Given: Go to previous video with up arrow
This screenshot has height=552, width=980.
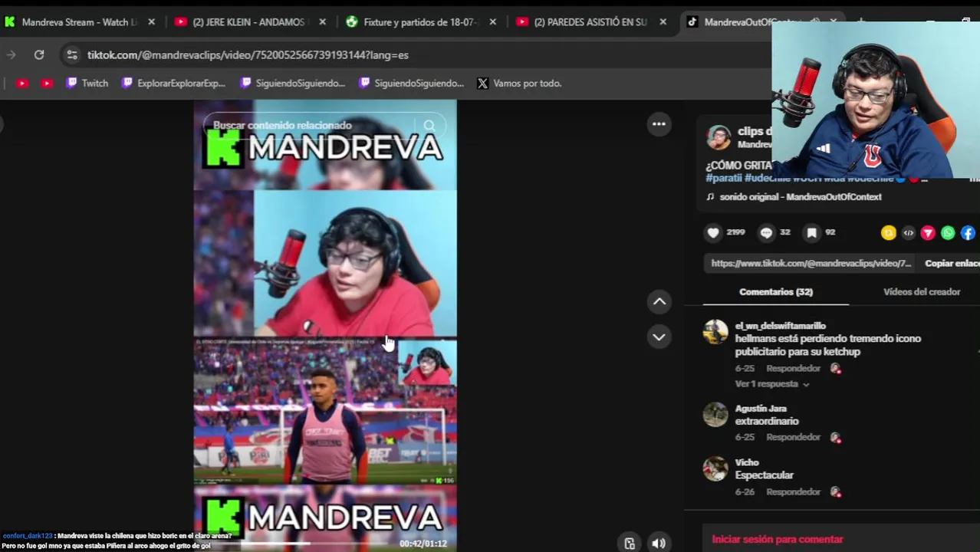Looking at the screenshot, I should [x=659, y=302].
